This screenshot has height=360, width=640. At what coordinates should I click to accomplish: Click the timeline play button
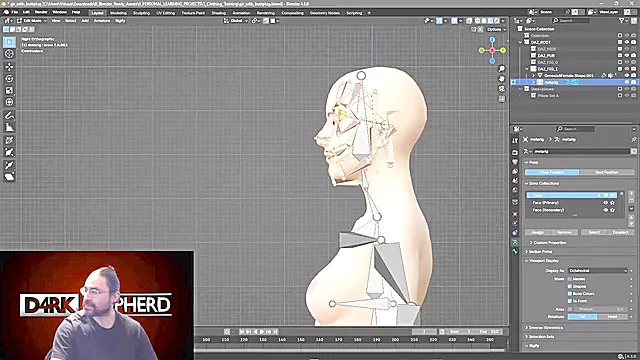point(262,332)
